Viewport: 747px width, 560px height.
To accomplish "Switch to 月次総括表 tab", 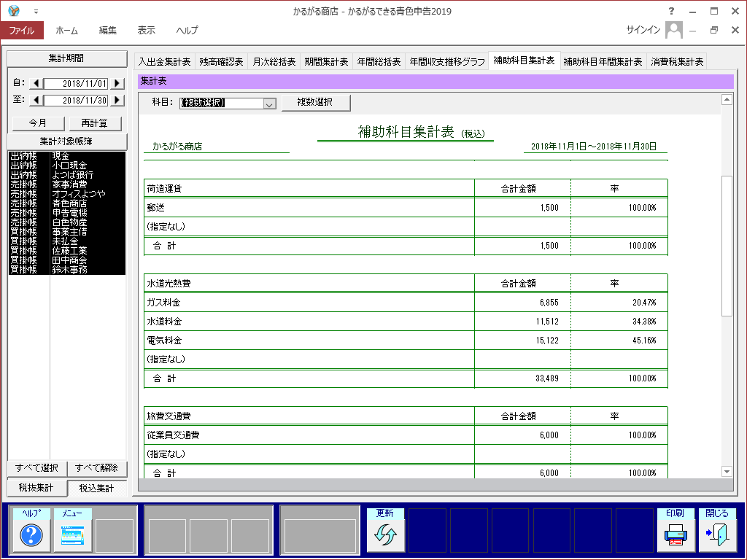I will (x=274, y=61).
